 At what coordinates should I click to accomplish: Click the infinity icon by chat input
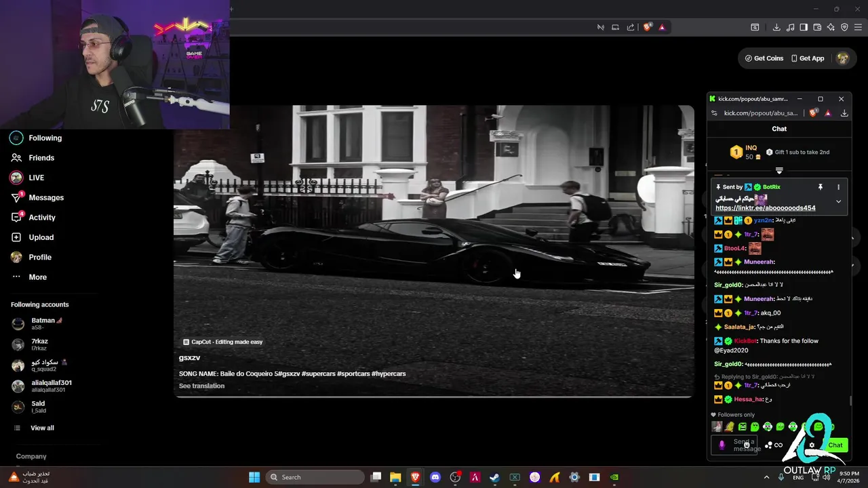[x=778, y=445]
